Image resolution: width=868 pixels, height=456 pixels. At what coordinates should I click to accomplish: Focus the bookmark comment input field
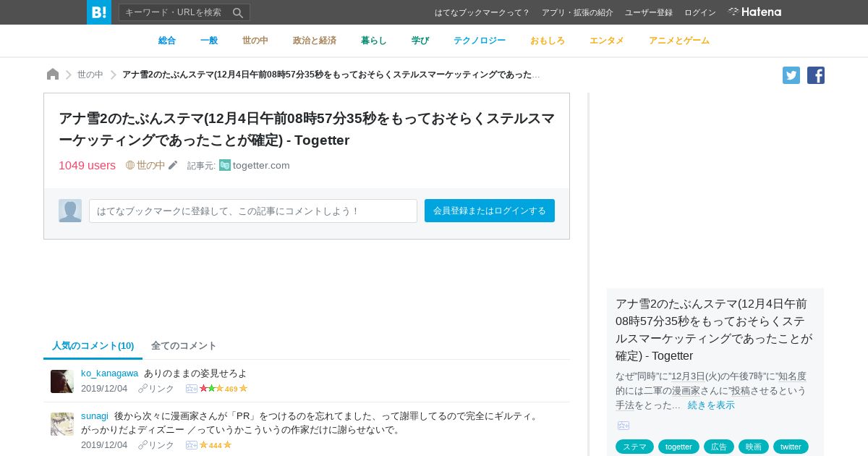pos(253,211)
